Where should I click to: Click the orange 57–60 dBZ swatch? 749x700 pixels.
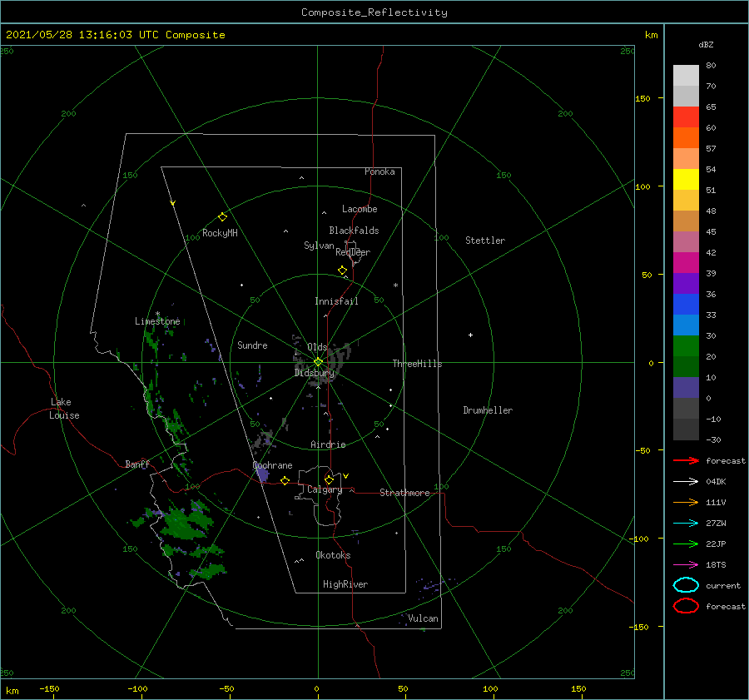[x=686, y=137]
